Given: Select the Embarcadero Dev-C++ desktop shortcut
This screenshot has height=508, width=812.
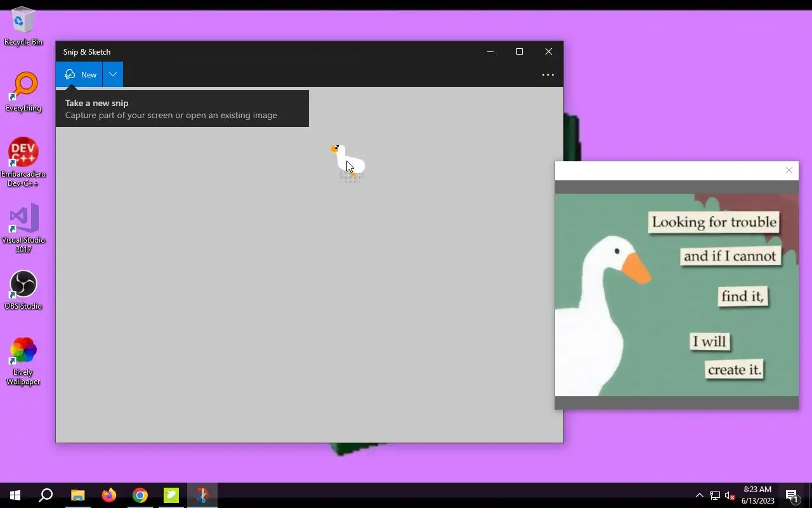Looking at the screenshot, I should click(23, 162).
